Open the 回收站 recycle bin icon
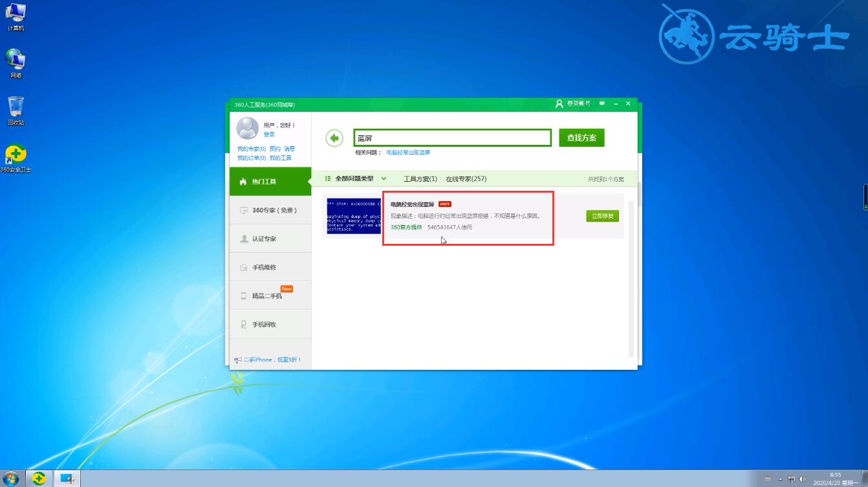868x487 pixels. click(x=16, y=111)
